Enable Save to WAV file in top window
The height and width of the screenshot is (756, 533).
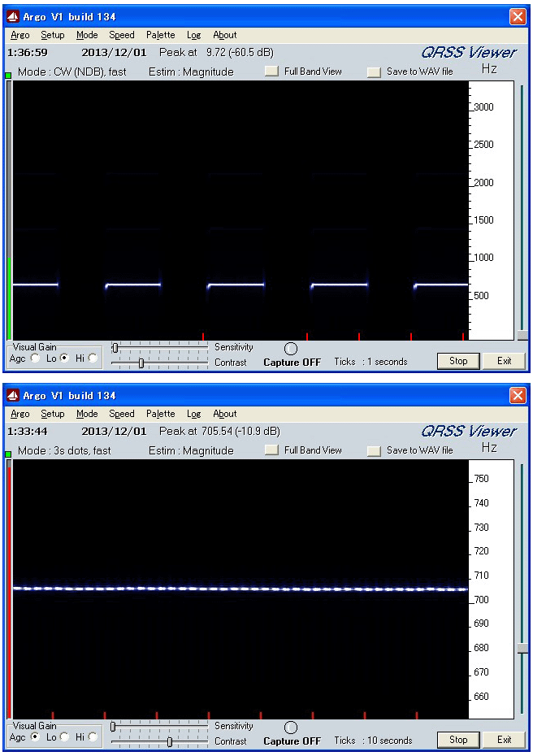[x=374, y=72]
